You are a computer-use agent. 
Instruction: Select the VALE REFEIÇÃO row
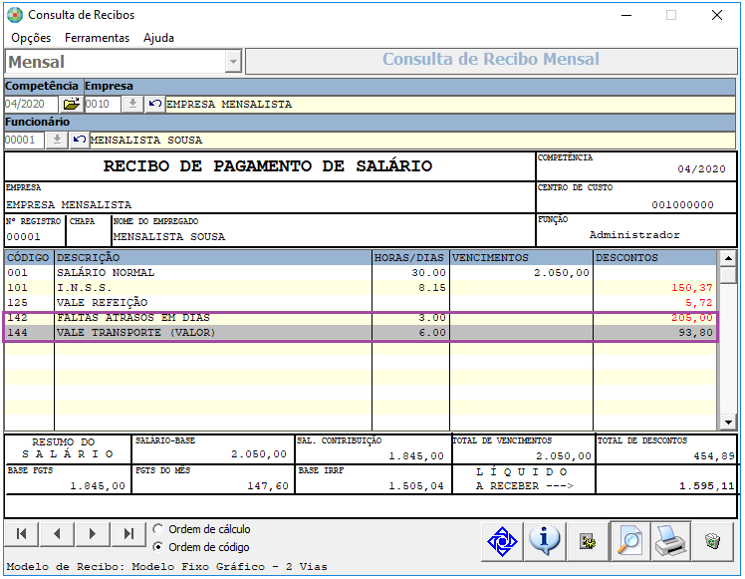tap(361, 303)
